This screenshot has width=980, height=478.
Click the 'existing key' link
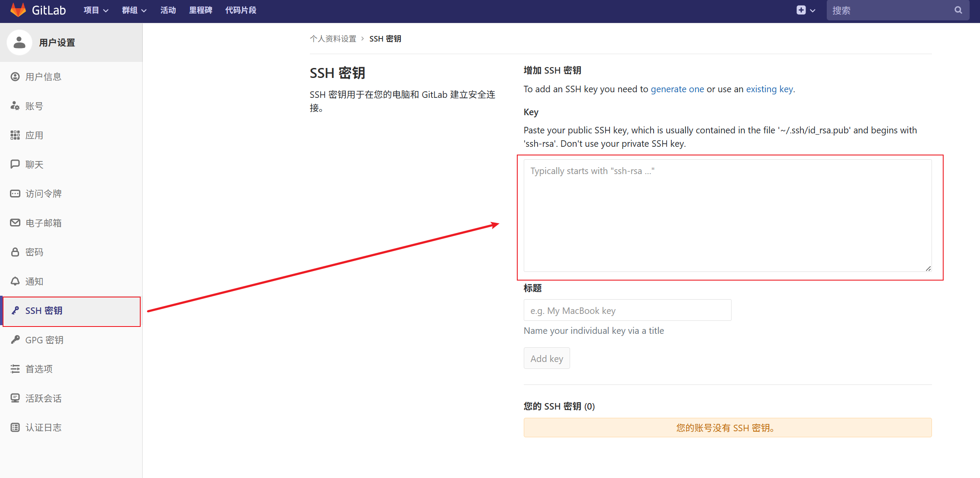(x=769, y=89)
